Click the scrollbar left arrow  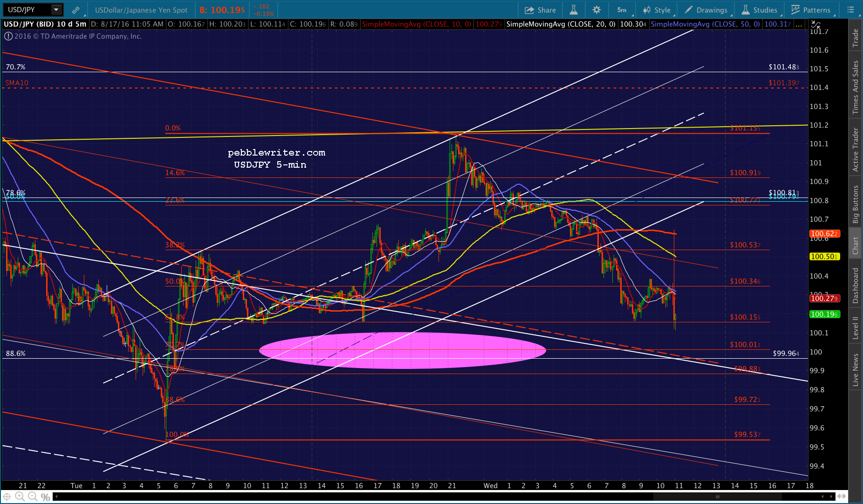[56, 497]
